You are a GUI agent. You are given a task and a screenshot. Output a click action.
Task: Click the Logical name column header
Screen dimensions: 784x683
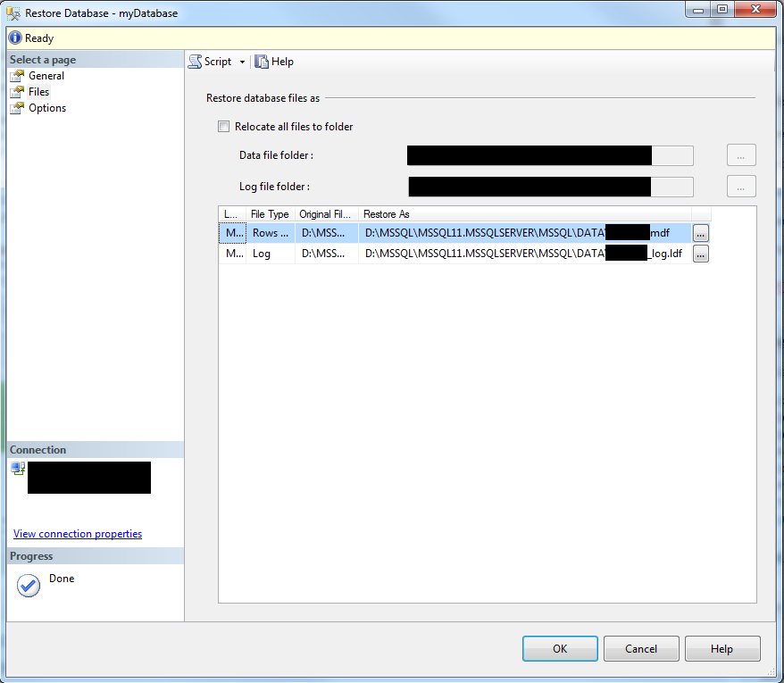tap(232, 214)
